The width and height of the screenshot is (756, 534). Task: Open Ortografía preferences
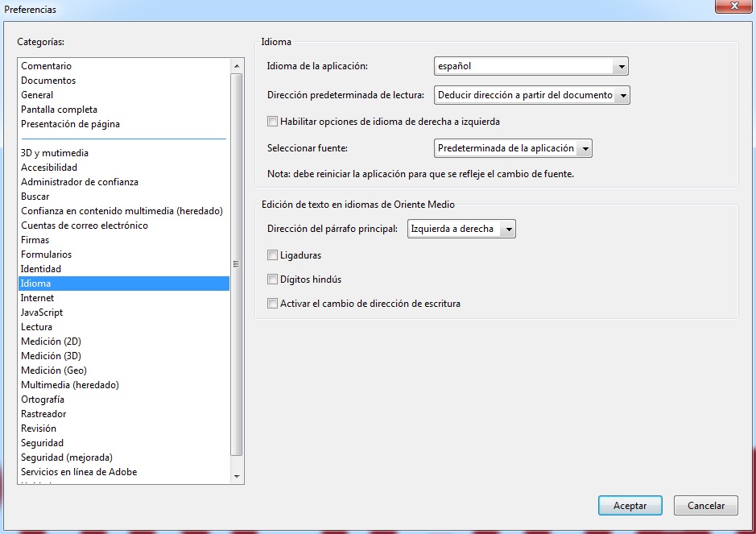click(x=46, y=399)
